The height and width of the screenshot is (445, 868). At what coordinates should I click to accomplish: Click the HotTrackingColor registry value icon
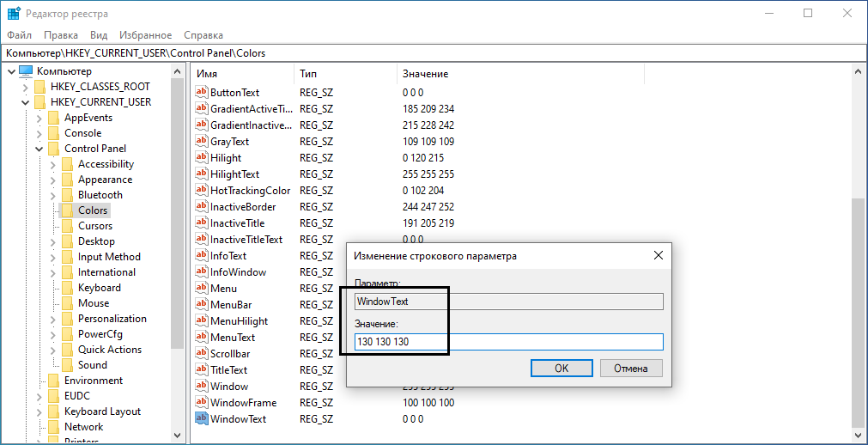coord(202,191)
